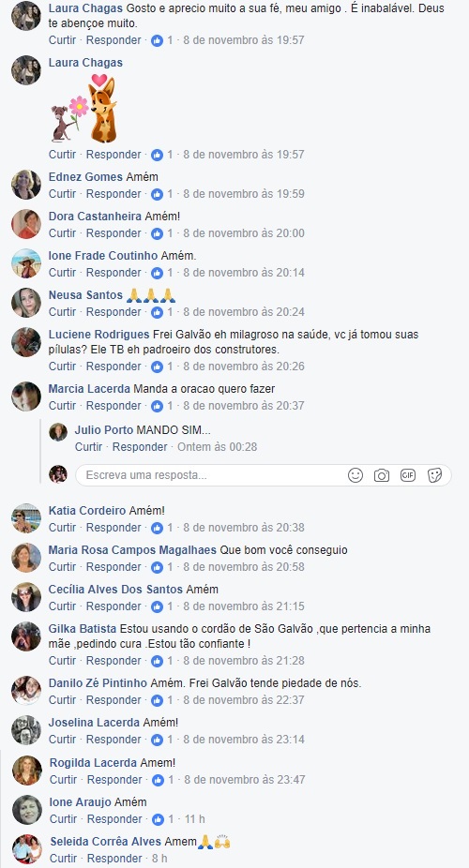The image size is (469, 868).
Task: Open Danilo Zé Pintinho's avatar thumbnail
Action: (x=26, y=690)
